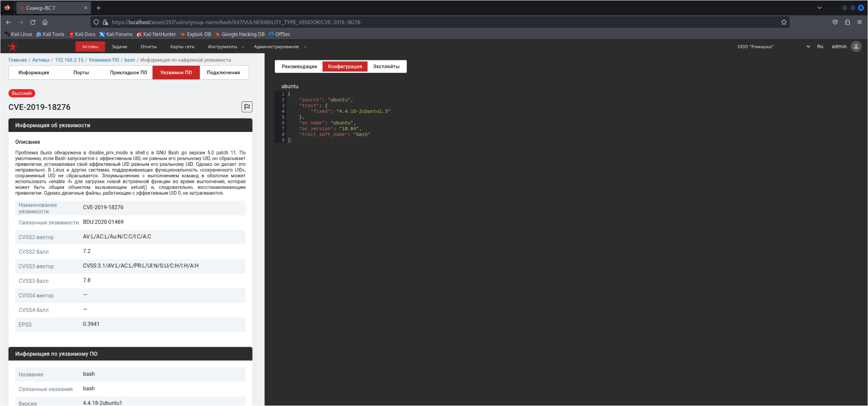Open the Pocket save icon

[x=835, y=22]
